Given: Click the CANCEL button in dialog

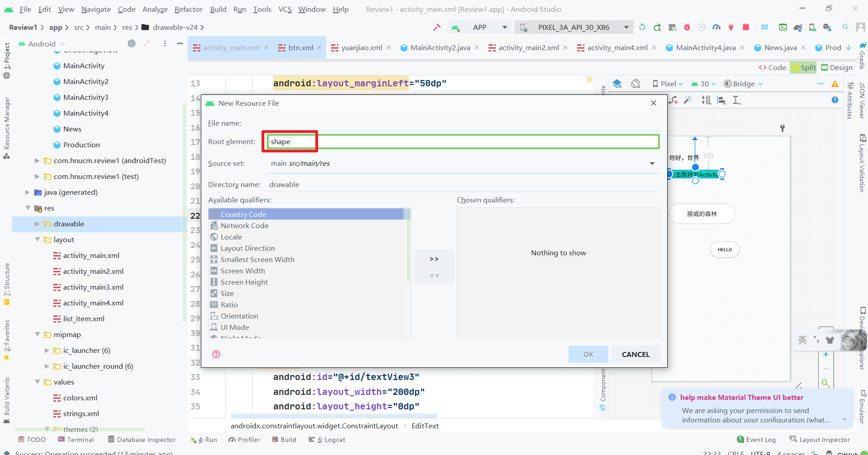Looking at the screenshot, I should pos(635,354).
